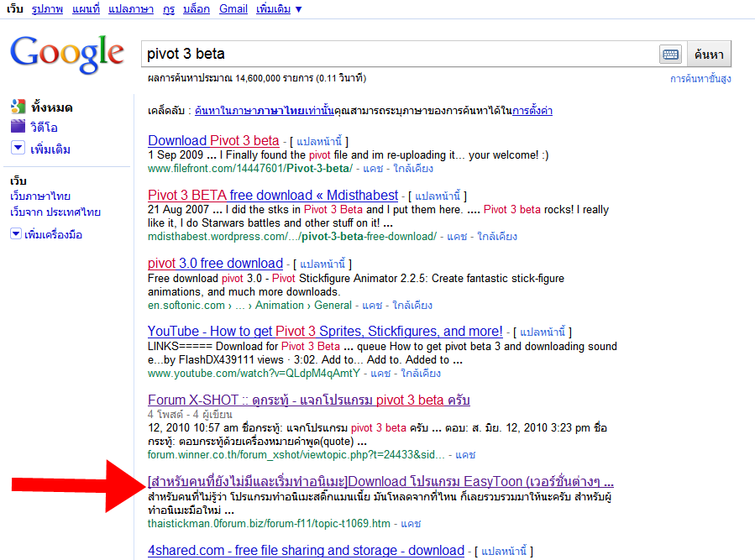The height and width of the screenshot is (560, 755).
Task: Open cached copy of thaistickman.0forum.biz result
Action: tap(411, 523)
